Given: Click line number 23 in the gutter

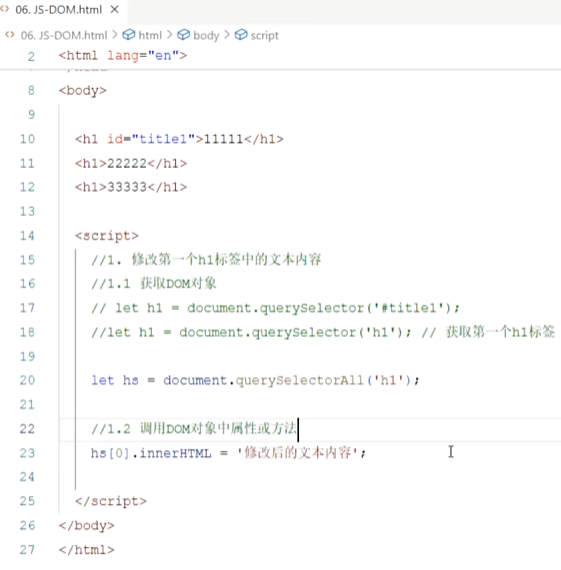Looking at the screenshot, I should click(x=27, y=453).
